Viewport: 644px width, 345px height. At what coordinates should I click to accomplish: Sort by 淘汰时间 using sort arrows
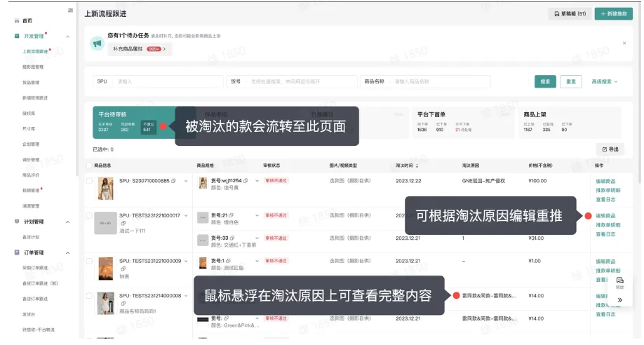(417, 165)
